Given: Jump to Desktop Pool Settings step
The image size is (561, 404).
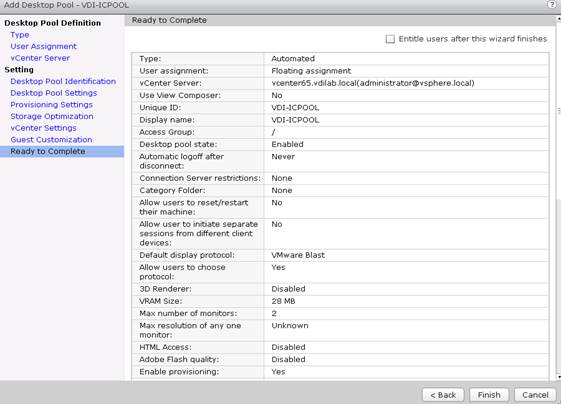Looking at the screenshot, I should click(x=54, y=93).
